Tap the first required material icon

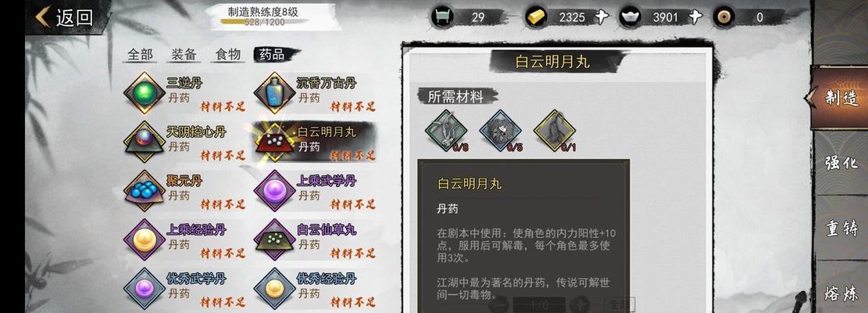446,130
